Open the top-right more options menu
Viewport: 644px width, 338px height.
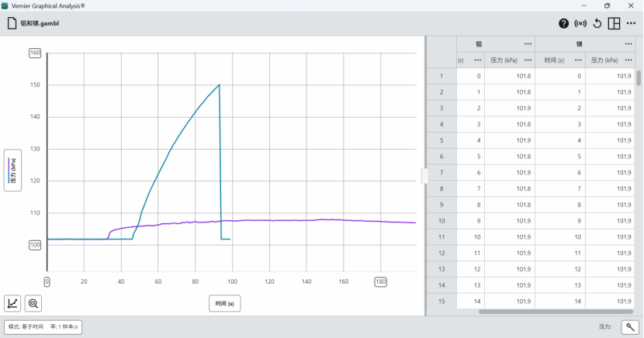632,23
